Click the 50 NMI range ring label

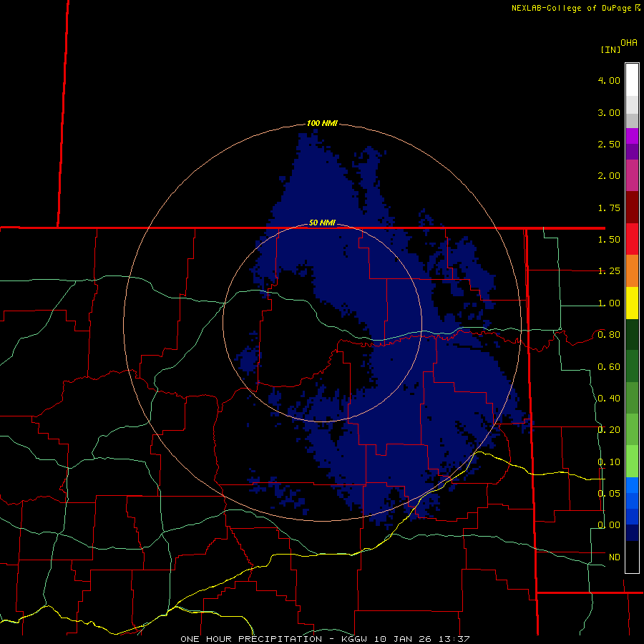click(x=322, y=223)
